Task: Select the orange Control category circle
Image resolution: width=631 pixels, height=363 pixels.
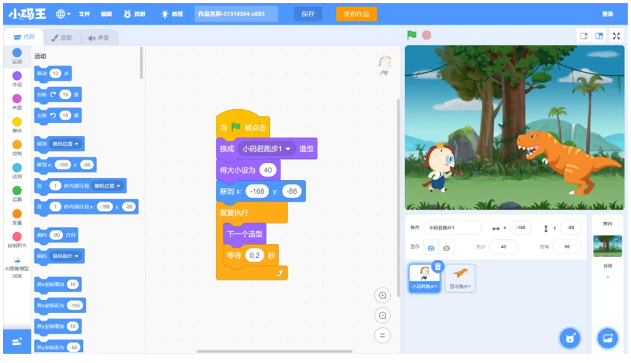Action: (x=17, y=144)
